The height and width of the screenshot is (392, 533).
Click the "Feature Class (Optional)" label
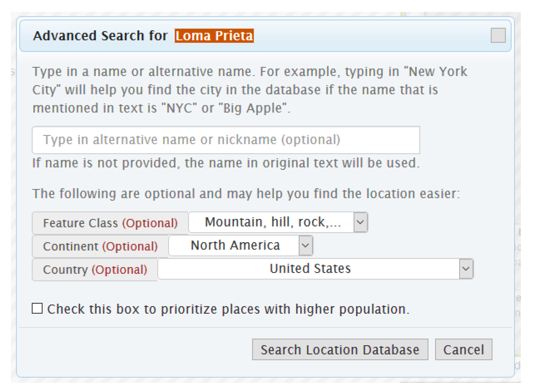pos(110,223)
